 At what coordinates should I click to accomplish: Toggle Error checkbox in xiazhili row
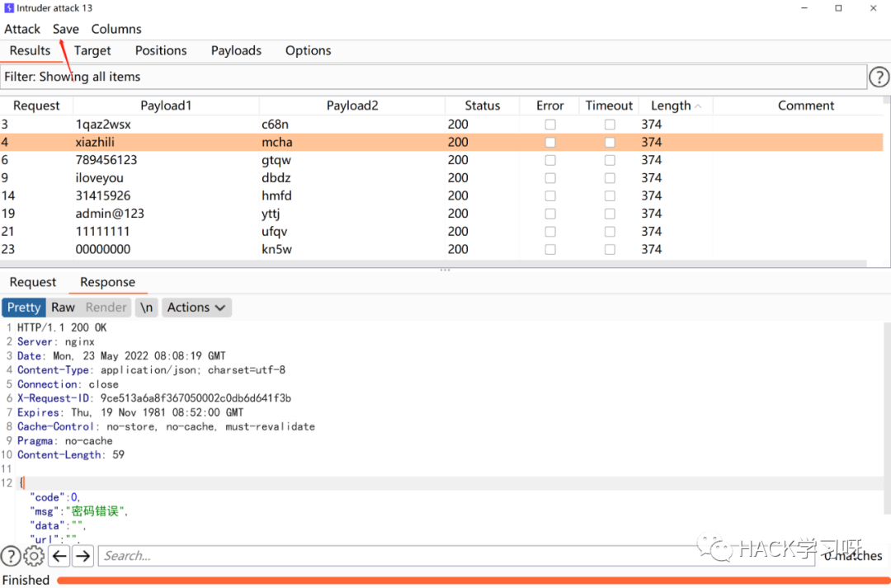click(x=550, y=142)
